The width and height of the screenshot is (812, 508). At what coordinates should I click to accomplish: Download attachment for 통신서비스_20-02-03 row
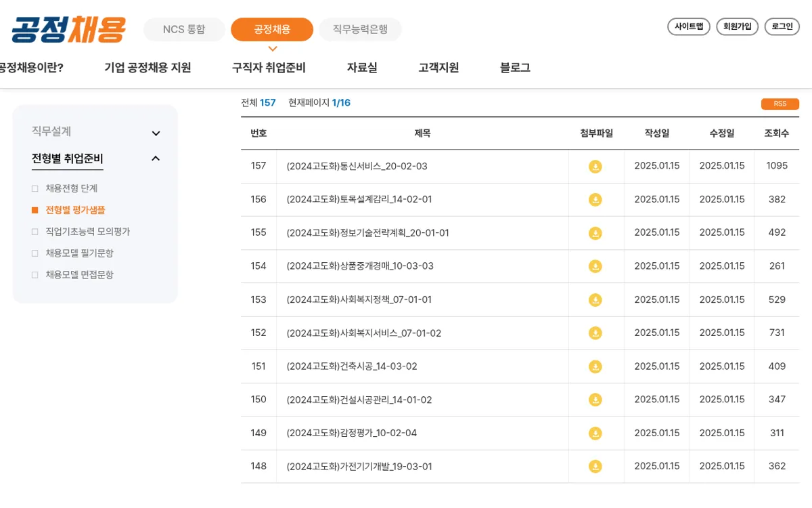pos(595,166)
